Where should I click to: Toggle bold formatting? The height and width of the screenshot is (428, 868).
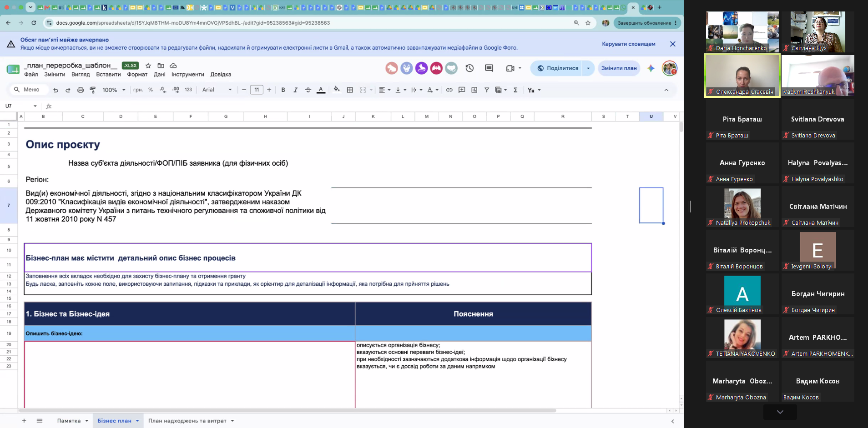coord(283,90)
